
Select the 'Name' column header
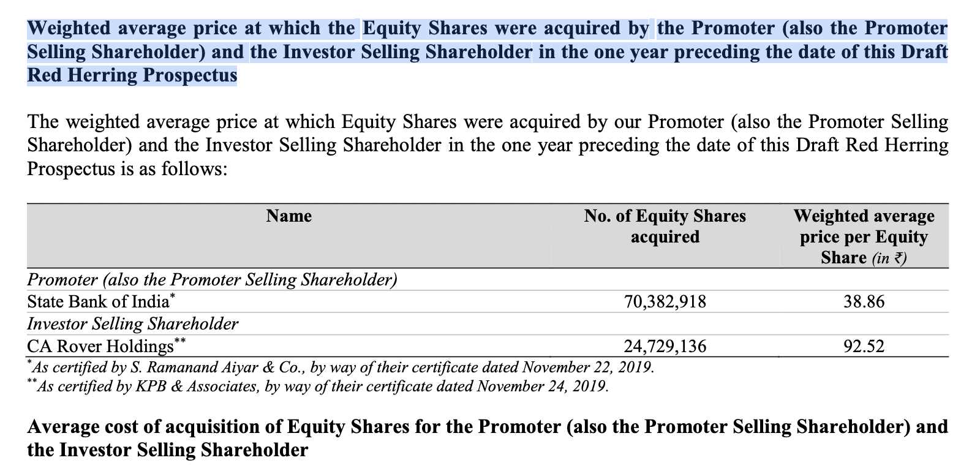(x=289, y=216)
